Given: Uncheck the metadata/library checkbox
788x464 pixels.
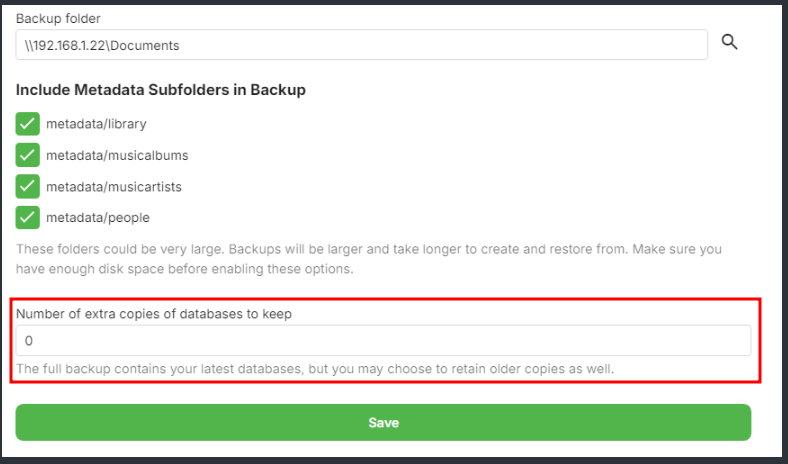Looking at the screenshot, I should tap(28, 125).
